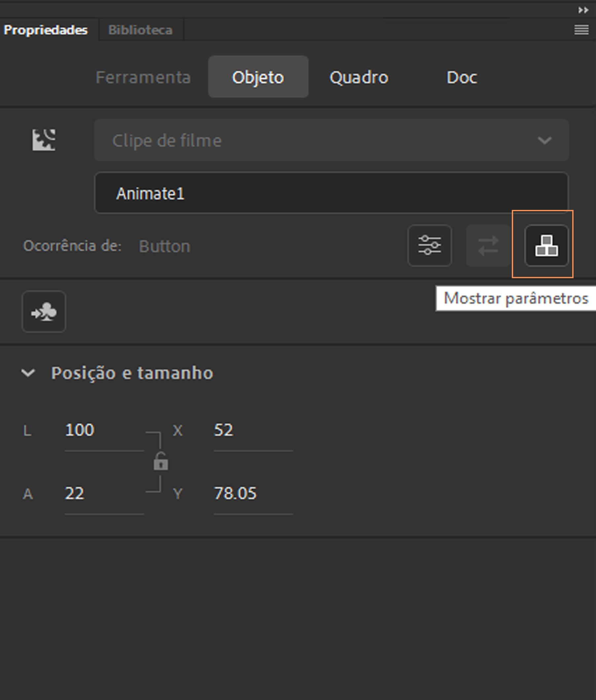Toggle the width-height proportion lock
The image size is (596, 700).
click(x=160, y=462)
